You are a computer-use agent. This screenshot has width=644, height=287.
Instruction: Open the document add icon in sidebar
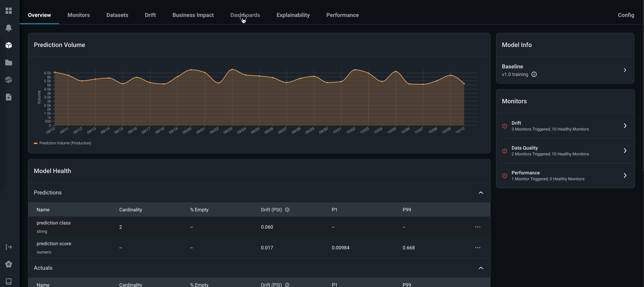[x=9, y=97]
